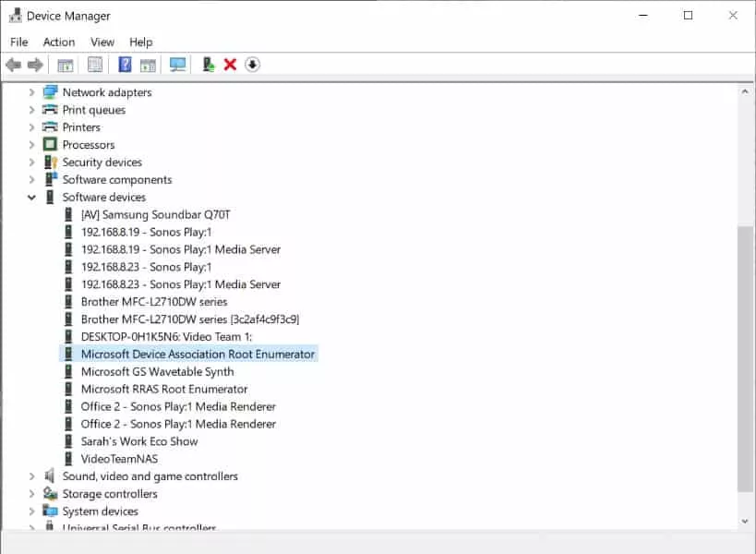The width and height of the screenshot is (756, 554).
Task: Click the Network adapters category icon
Action: tap(50, 92)
